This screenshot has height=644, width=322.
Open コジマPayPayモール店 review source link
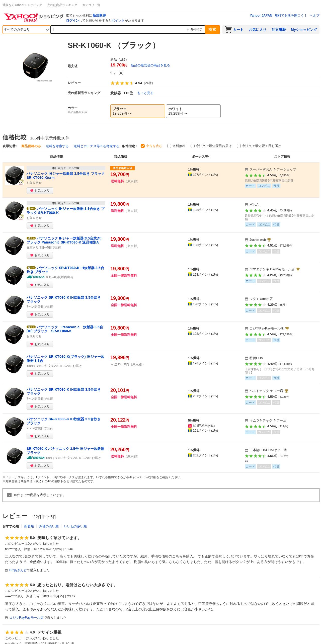click(x=26, y=618)
